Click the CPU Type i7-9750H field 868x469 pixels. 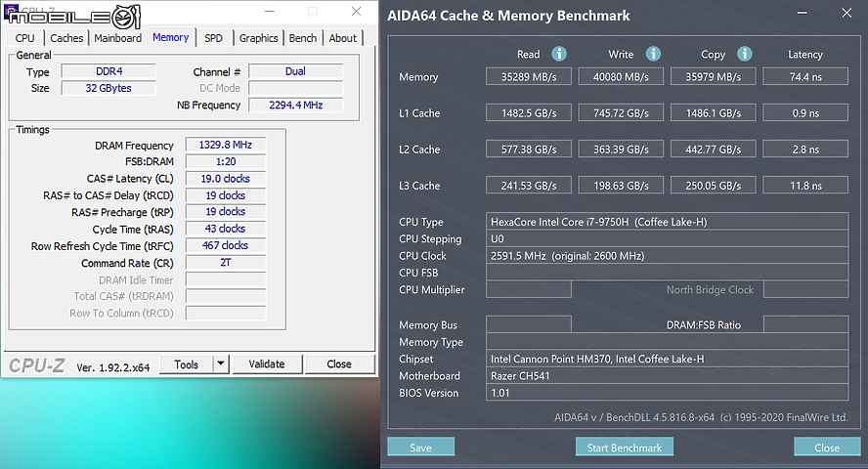coord(667,221)
